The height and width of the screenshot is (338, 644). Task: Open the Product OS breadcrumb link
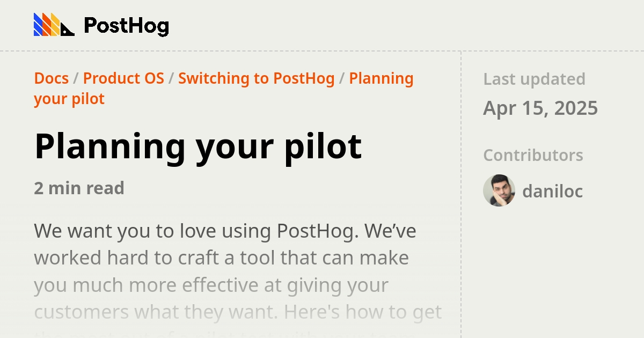click(123, 78)
